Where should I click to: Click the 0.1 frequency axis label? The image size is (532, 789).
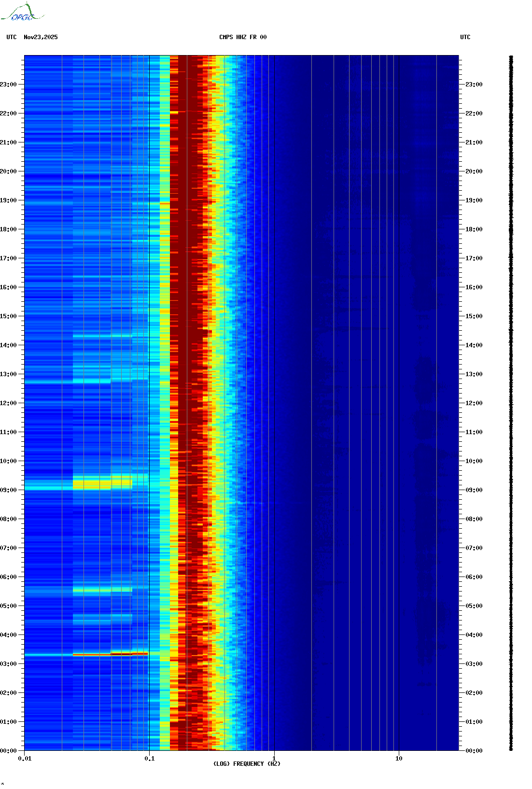[x=150, y=759]
